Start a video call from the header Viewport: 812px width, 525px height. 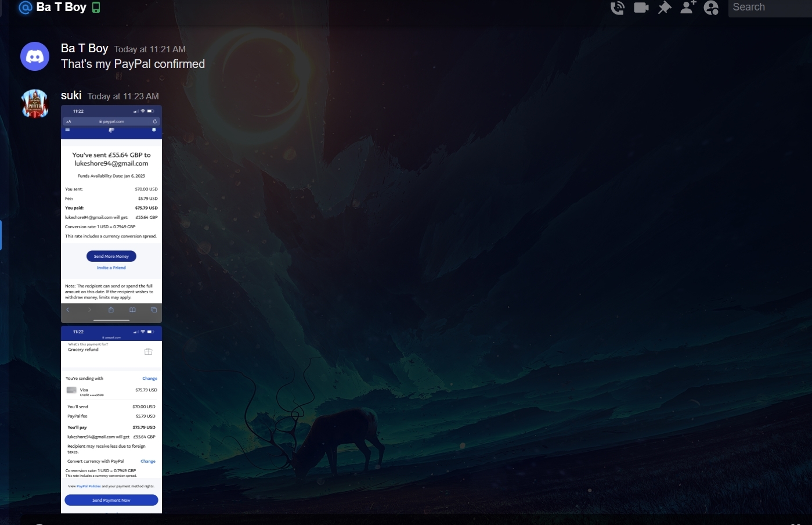click(641, 8)
